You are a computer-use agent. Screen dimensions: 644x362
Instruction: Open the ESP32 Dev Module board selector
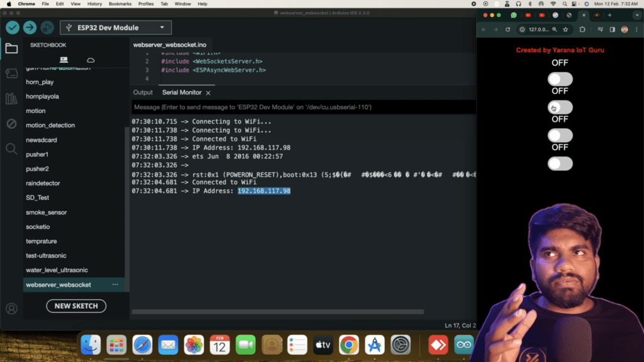(116, 28)
